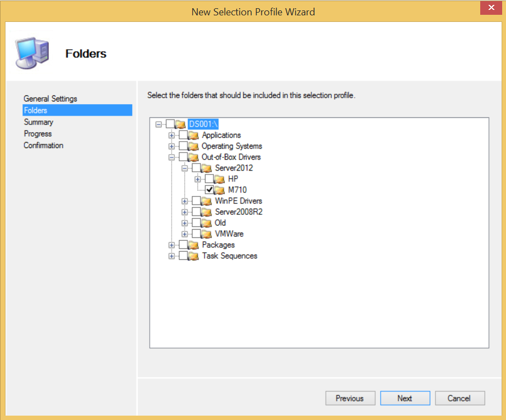Expand the Applications node
This screenshot has height=420, width=506.
tap(172, 135)
